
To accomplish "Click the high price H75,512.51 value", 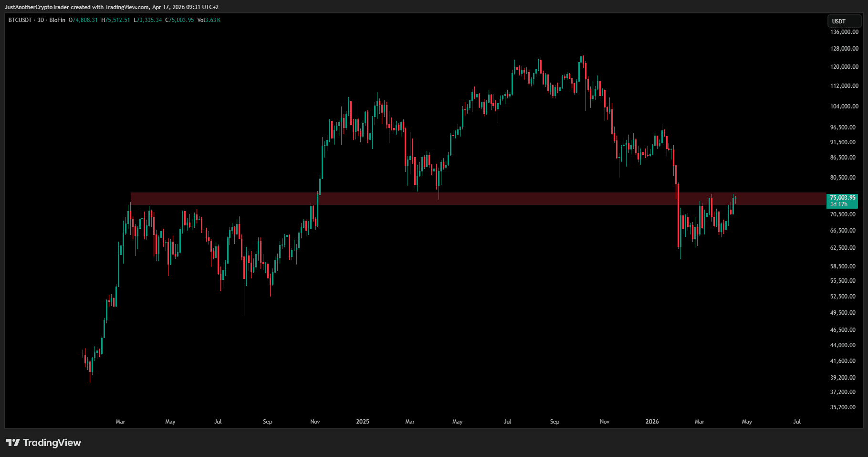I will [x=115, y=20].
